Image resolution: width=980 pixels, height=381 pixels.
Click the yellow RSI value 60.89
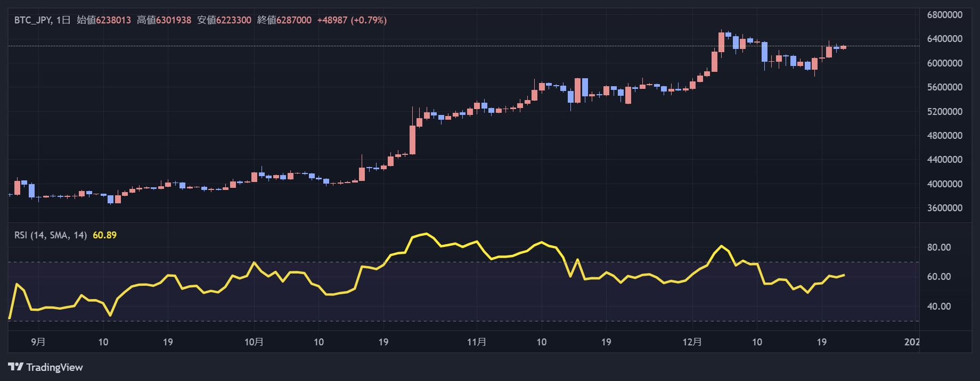coord(104,235)
